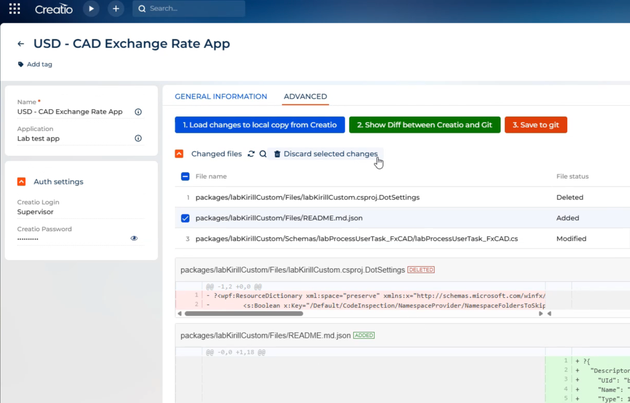Click Load changes to local copy button
The width and height of the screenshot is (630, 403).
click(x=260, y=125)
